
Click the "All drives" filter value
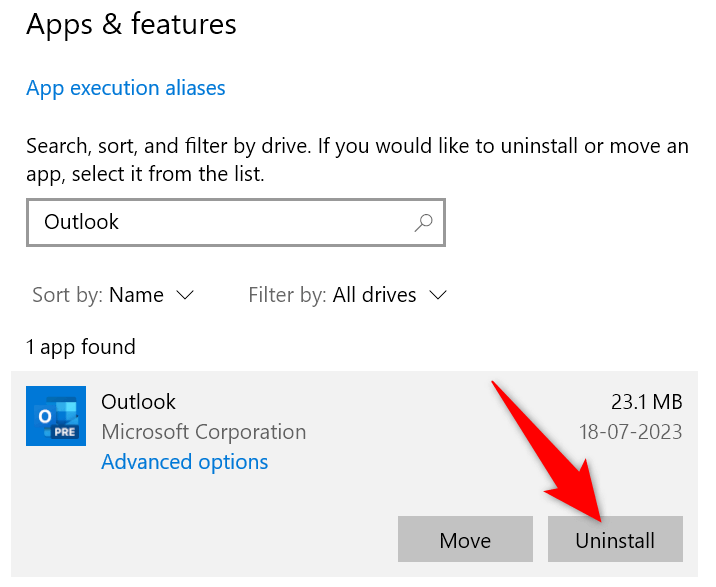[375, 295]
